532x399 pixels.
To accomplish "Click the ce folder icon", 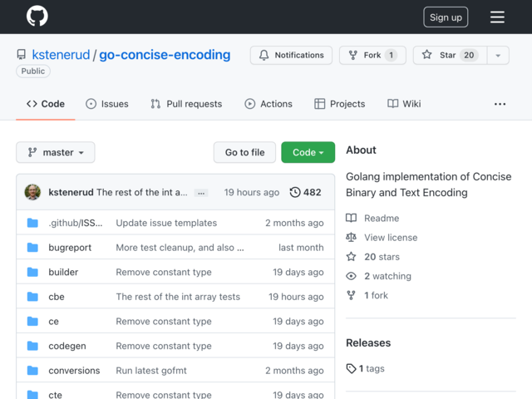I will pos(32,322).
